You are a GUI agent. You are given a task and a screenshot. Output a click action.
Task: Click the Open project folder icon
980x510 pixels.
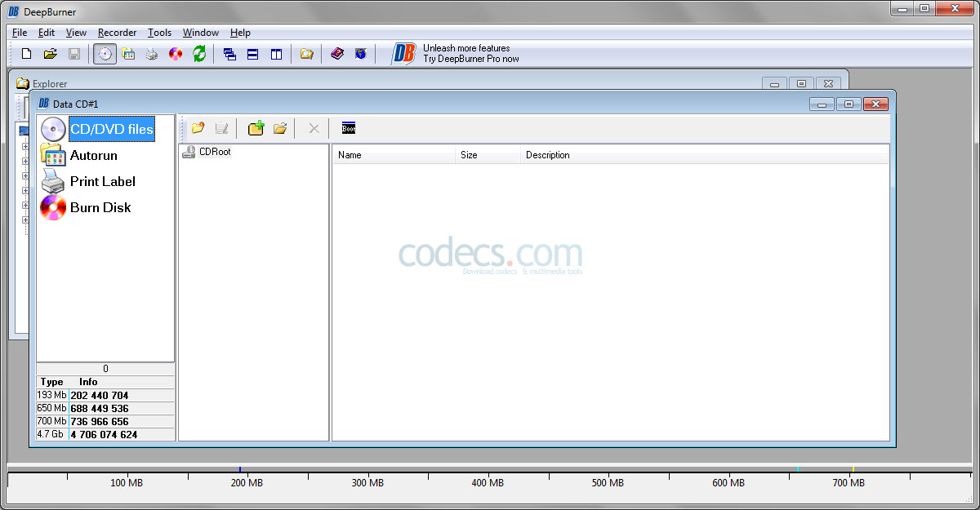(50, 54)
